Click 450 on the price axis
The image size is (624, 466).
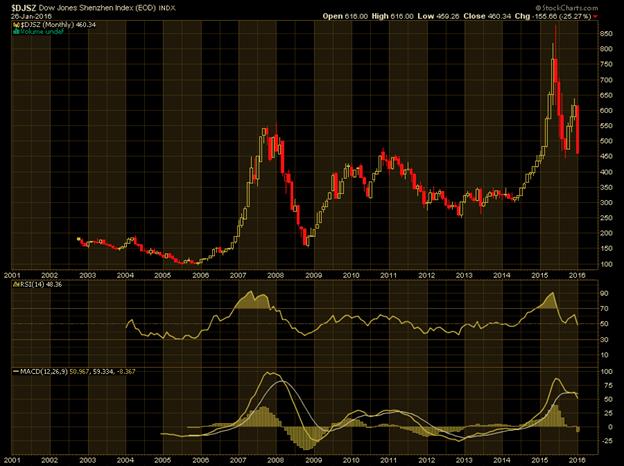(x=607, y=157)
